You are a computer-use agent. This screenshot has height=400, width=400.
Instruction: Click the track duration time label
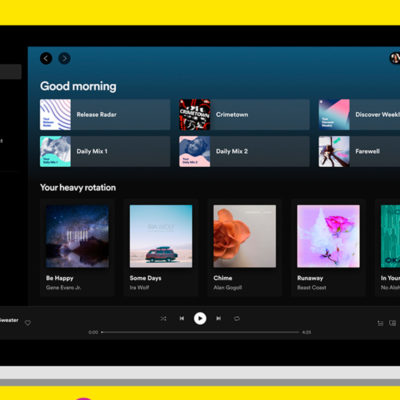[x=307, y=332]
